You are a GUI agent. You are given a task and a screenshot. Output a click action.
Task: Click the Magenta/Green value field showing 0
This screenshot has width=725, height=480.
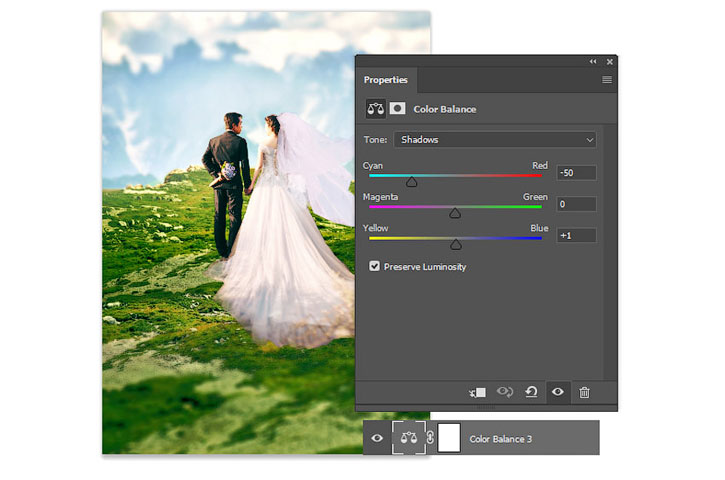pos(576,204)
